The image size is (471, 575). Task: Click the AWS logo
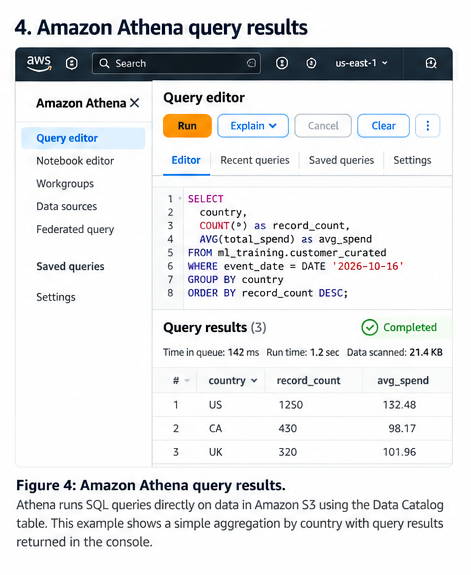click(x=39, y=63)
